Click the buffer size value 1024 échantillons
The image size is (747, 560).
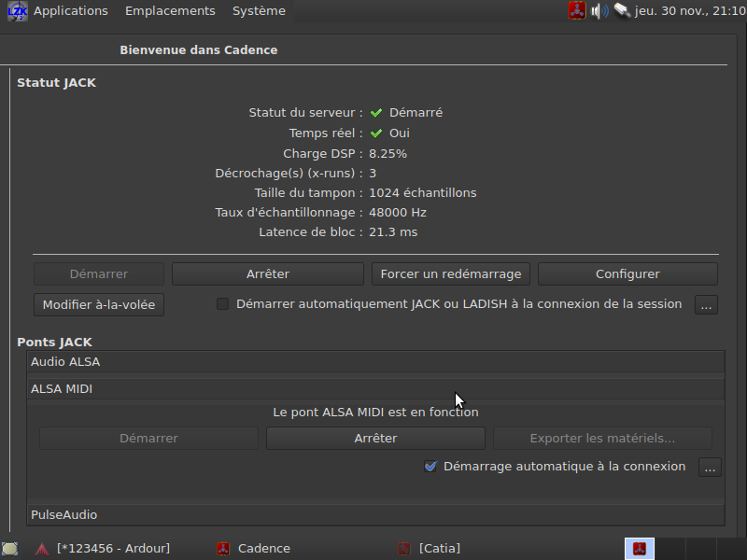click(x=423, y=193)
